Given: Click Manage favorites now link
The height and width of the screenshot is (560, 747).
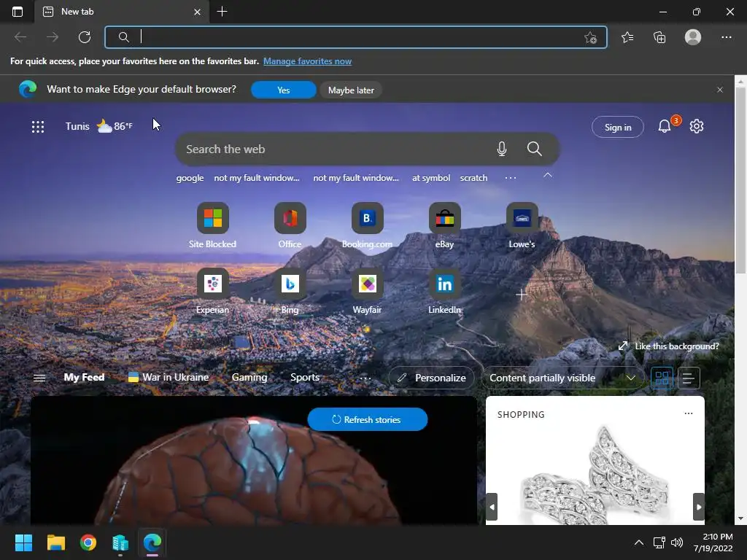Looking at the screenshot, I should [x=307, y=61].
